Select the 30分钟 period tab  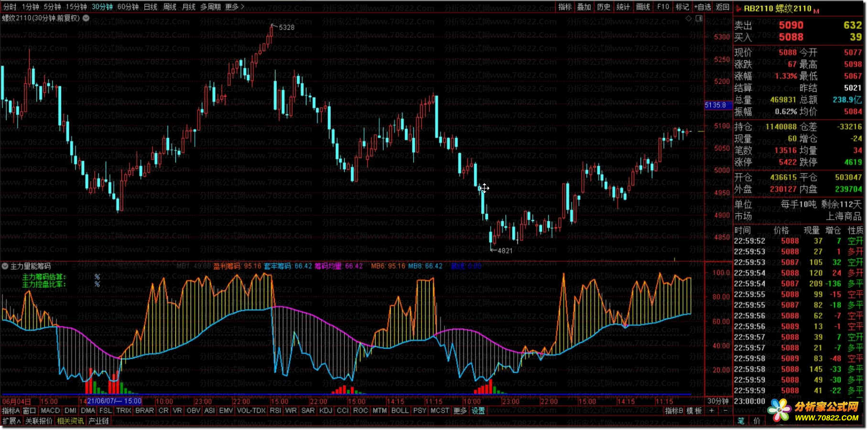coord(102,7)
